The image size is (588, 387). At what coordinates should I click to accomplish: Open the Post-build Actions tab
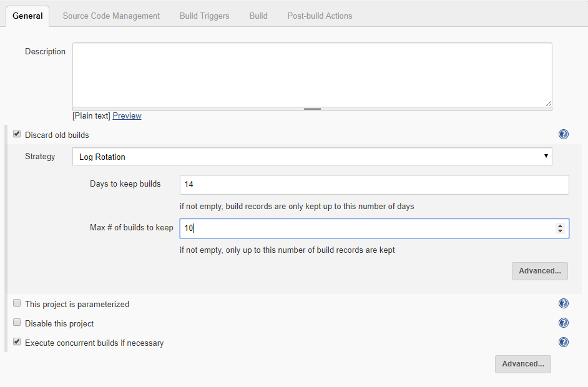pyautogui.click(x=320, y=16)
